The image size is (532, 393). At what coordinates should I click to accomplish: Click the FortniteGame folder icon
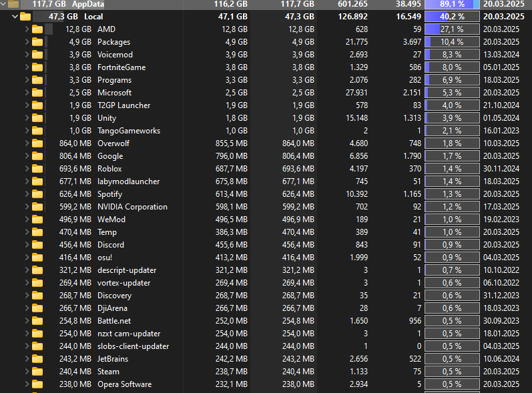click(x=37, y=67)
